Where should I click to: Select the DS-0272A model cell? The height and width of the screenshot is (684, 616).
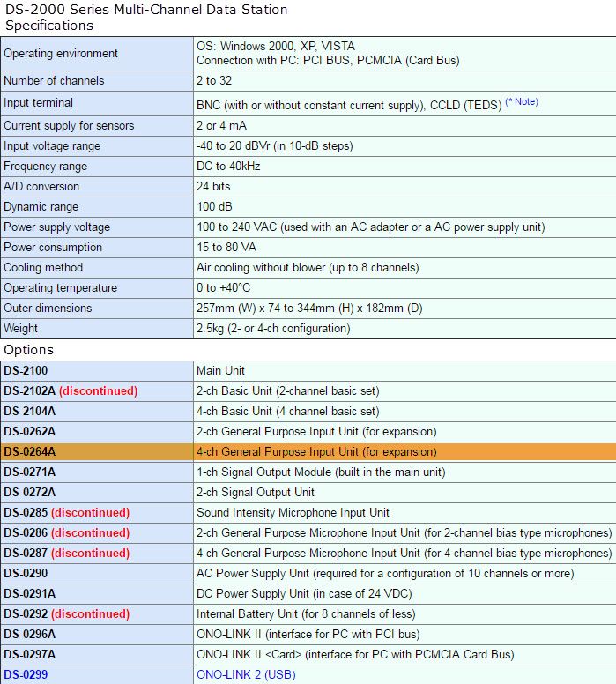coord(97,492)
